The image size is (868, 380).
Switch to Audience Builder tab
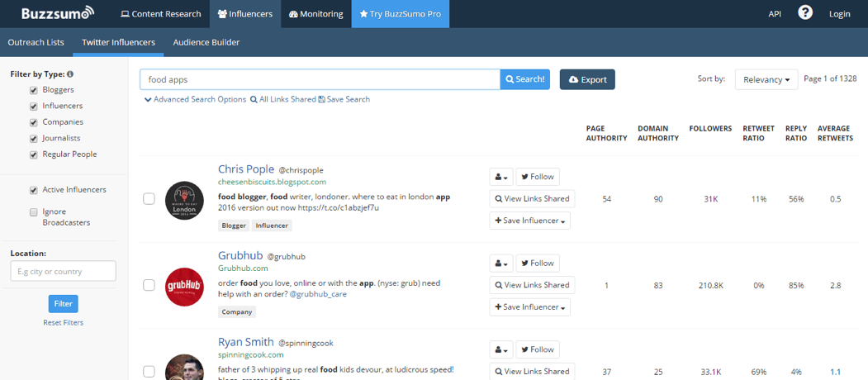[206, 42]
